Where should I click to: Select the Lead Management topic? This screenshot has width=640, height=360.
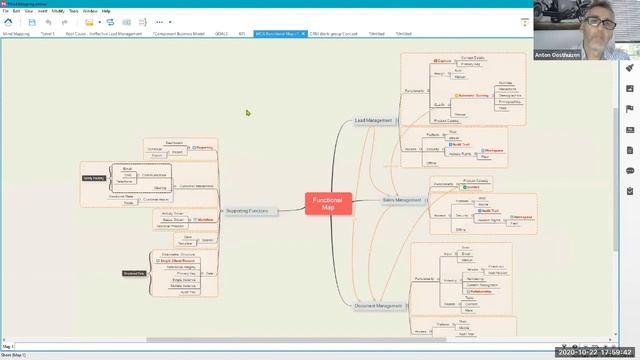coord(373,120)
